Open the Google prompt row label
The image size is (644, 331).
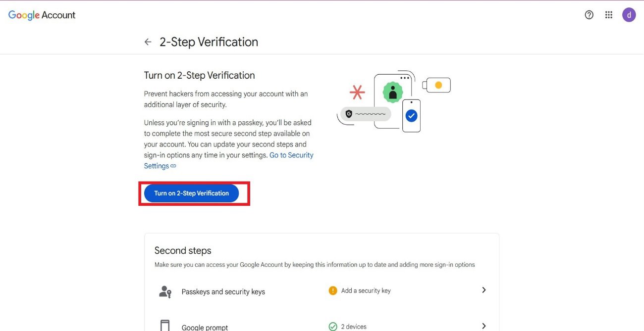pyautogui.click(x=205, y=327)
